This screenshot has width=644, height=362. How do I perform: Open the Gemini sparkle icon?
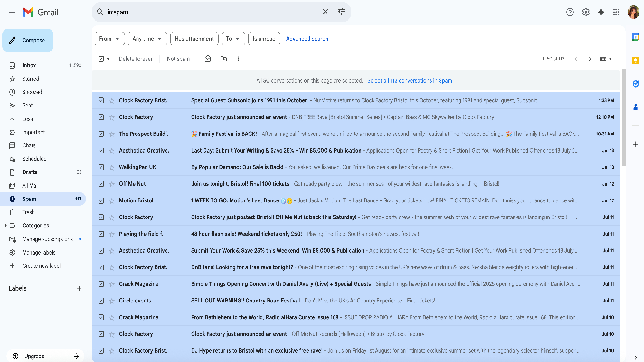point(601,12)
